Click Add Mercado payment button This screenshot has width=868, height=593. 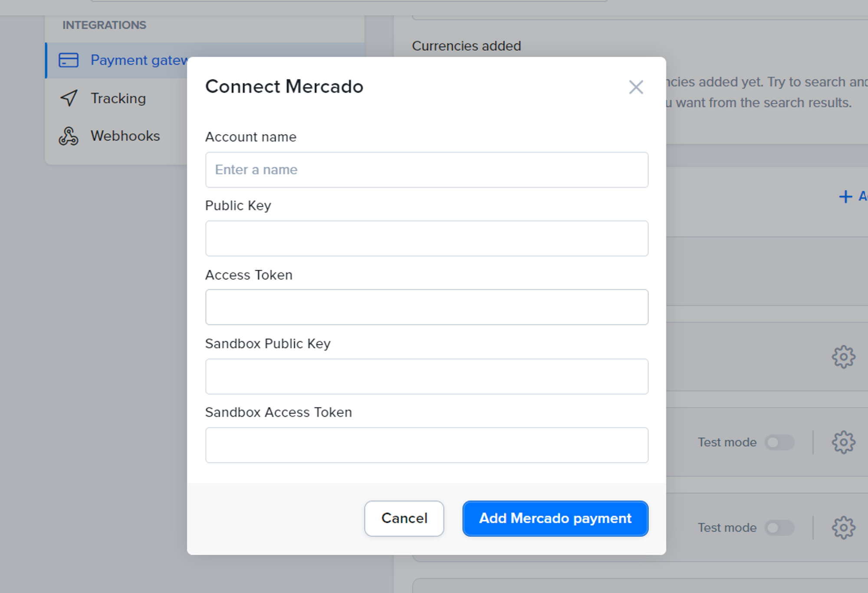(555, 518)
